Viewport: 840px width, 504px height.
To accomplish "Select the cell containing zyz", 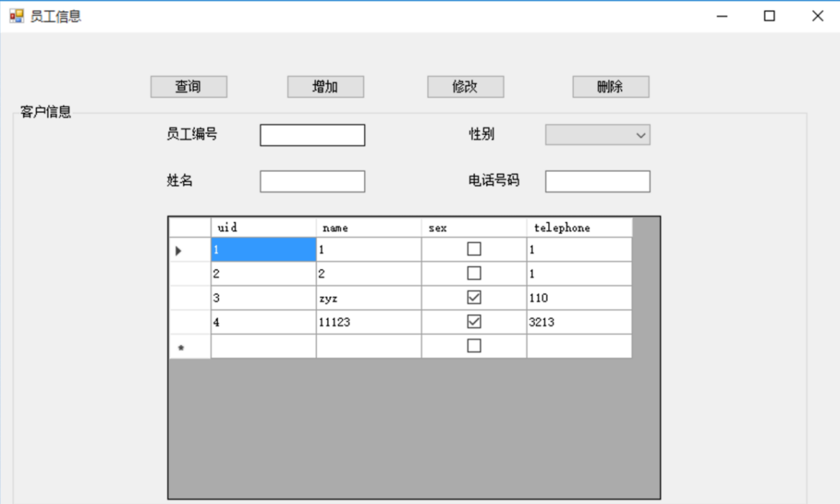I will point(369,298).
